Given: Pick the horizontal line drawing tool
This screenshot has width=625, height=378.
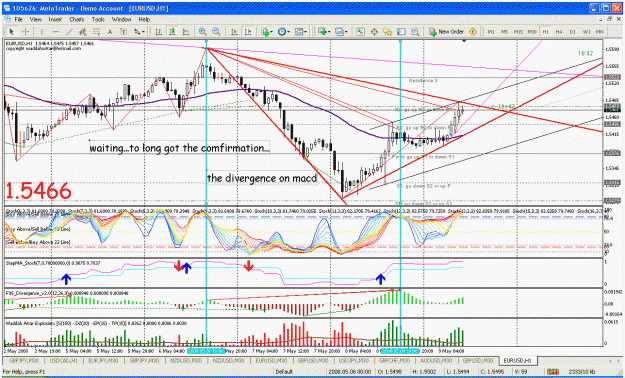Looking at the screenshot, I should [55, 32].
